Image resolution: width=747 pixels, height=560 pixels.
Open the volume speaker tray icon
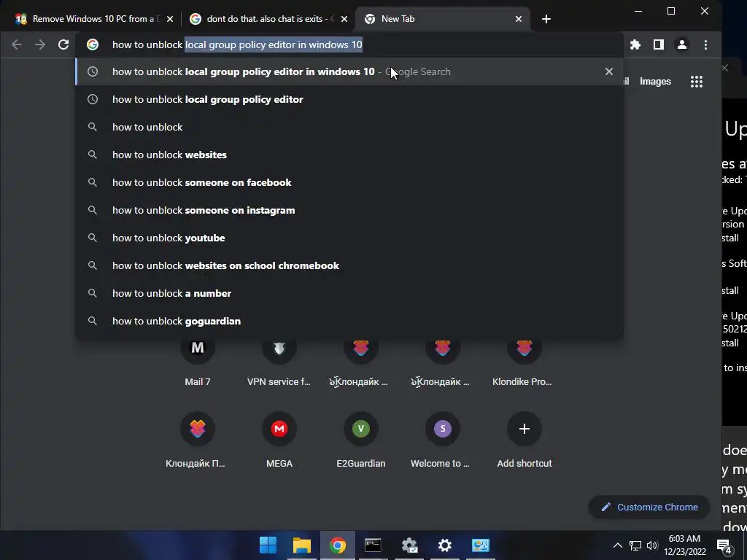[651, 545]
